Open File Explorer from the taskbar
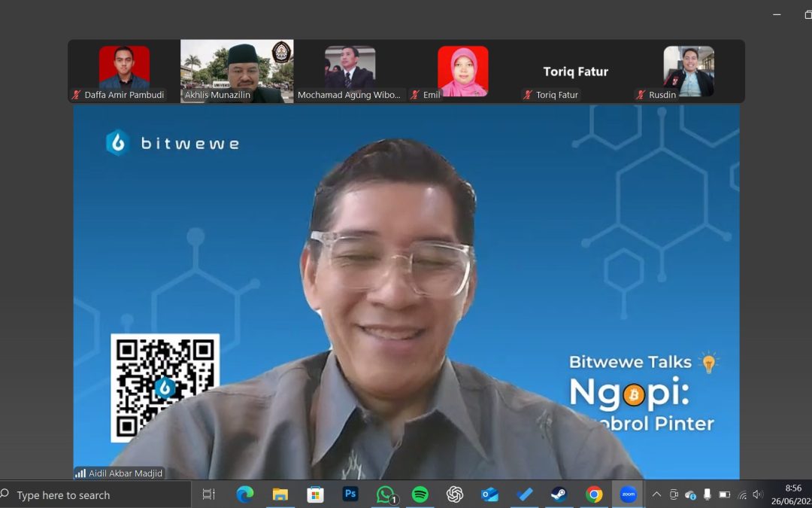 280,494
